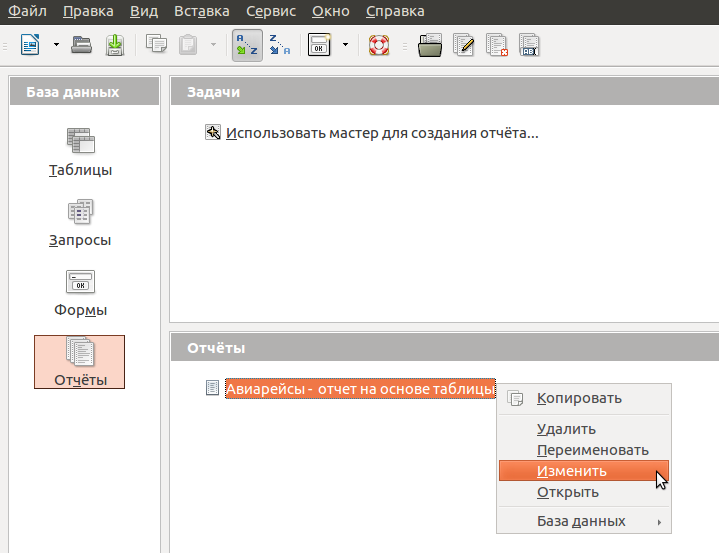Select Запросы in database pane
This screenshot has width=719, height=553.
pos(80,223)
